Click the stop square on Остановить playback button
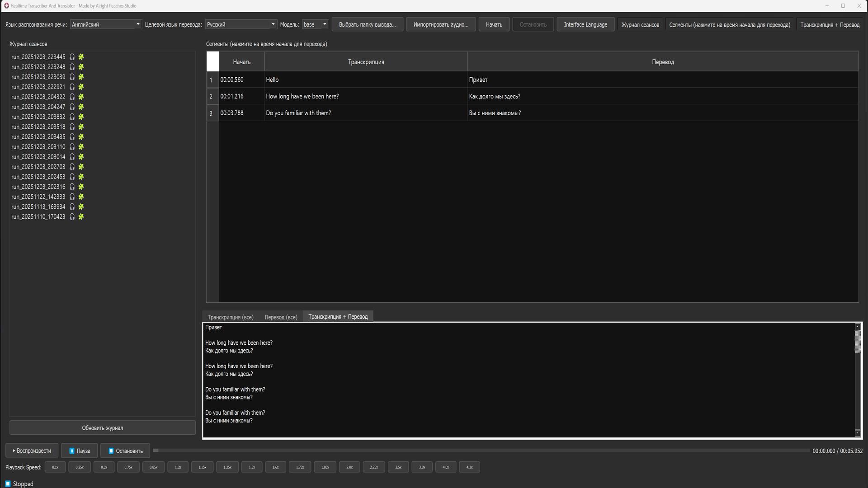The height and width of the screenshot is (488, 868). pyautogui.click(x=111, y=450)
